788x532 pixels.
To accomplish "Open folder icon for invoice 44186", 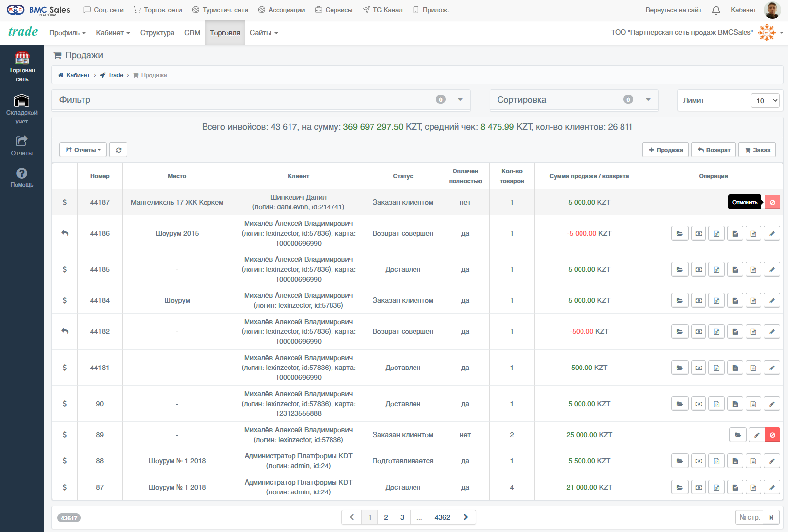I will tap(680, 233).
